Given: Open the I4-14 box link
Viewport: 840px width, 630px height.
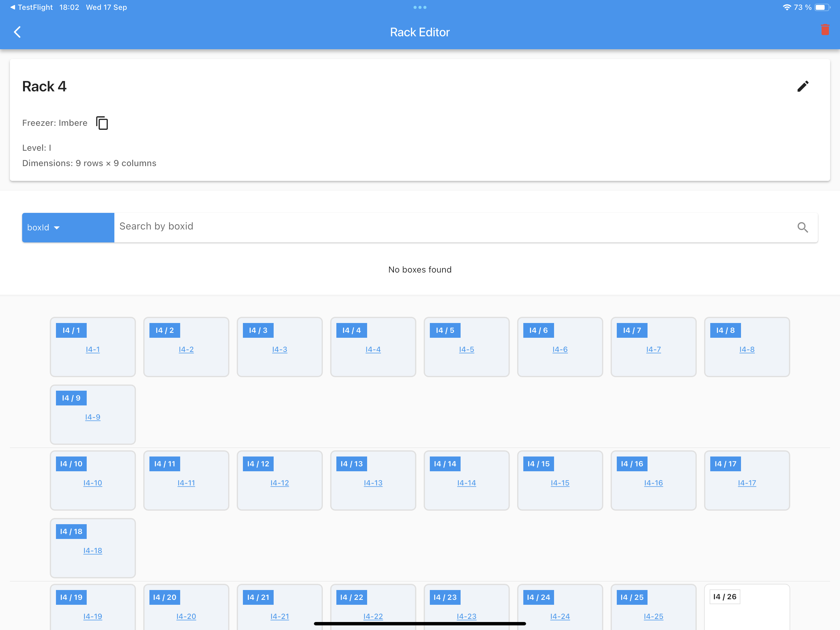Looking at the screenshot, I should (466, 483).
